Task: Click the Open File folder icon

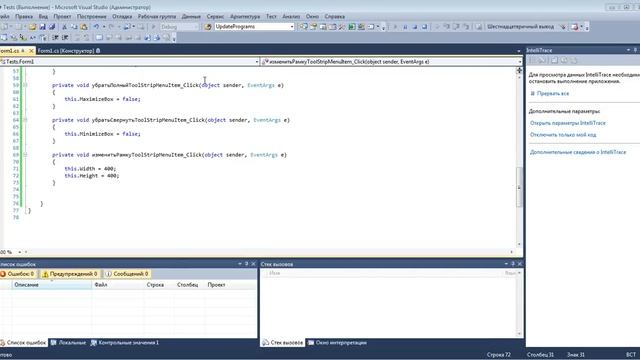Action: coord(32,27)
